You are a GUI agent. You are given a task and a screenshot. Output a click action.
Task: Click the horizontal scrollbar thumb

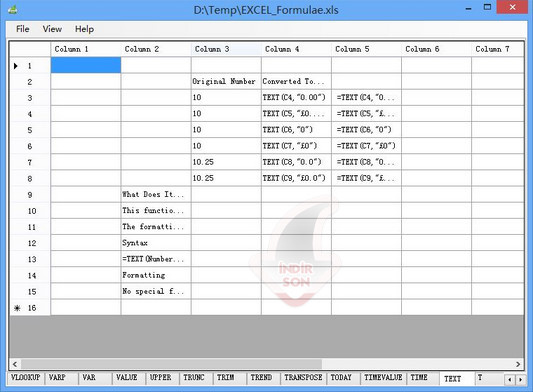click(x=171, y=364)
